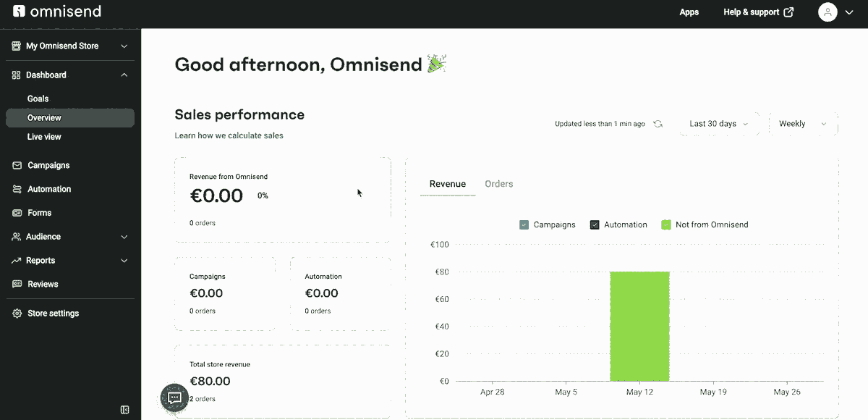Refresh the sales data with the refresh icon
Image resolution: width=868 pixels, height=420 pixels.
(658, 123)
